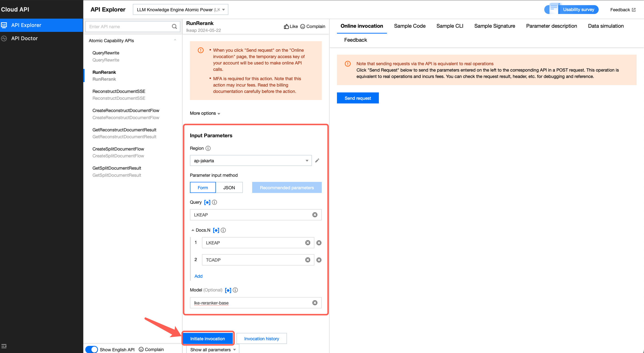The width and height of the screenshot is (644, 353).
Task: Click the Region info icon
Action: coord(208,148)
